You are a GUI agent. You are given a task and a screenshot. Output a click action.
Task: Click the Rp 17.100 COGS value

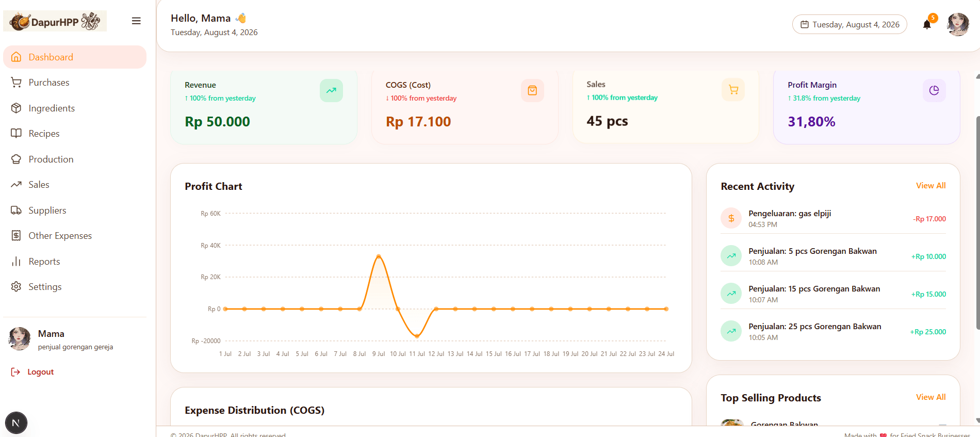(418, 122)
